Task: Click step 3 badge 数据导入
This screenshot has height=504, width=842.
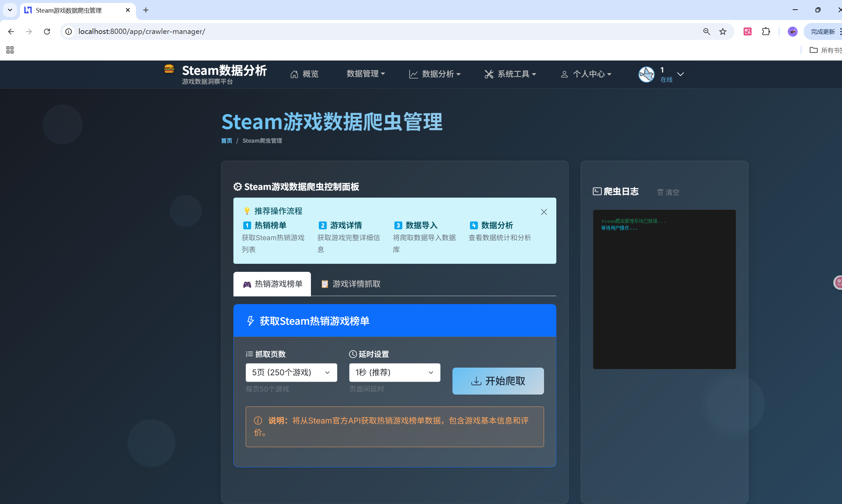Action: [x=398, y=226]
